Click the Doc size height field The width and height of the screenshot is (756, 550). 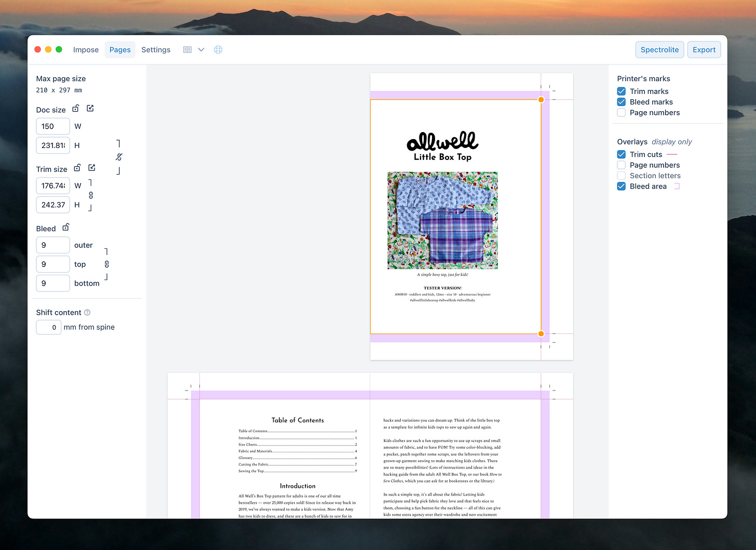click(53, 145)
